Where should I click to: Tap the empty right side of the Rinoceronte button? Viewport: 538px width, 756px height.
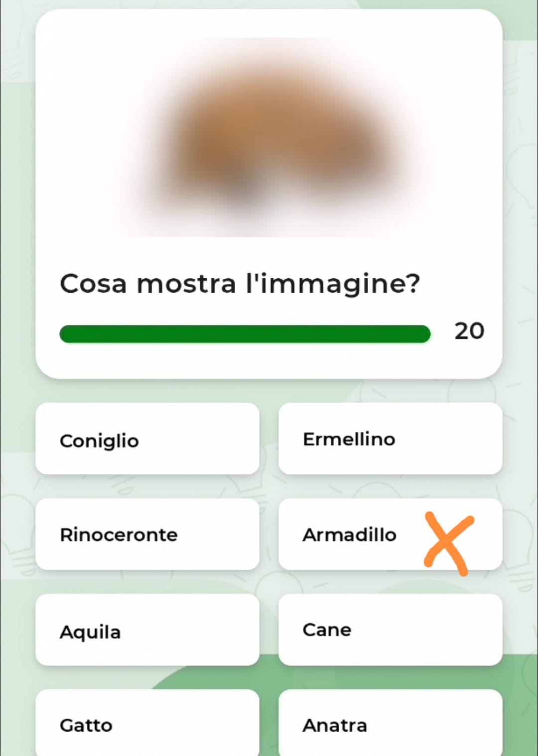[219, 534]
